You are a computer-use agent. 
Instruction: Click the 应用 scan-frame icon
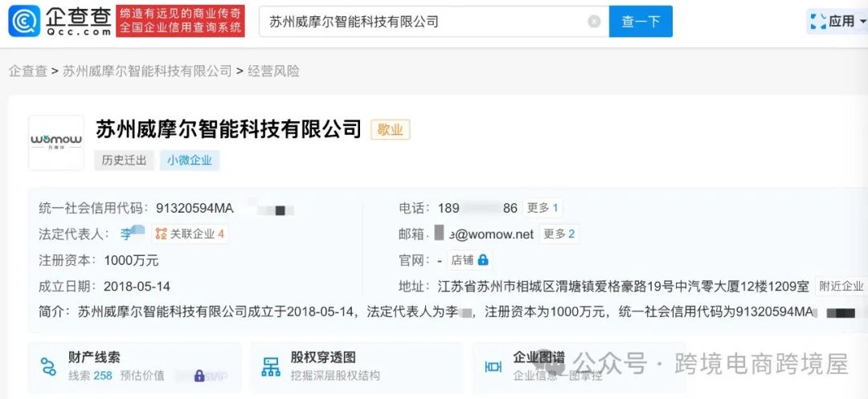[x=818, y=22]
